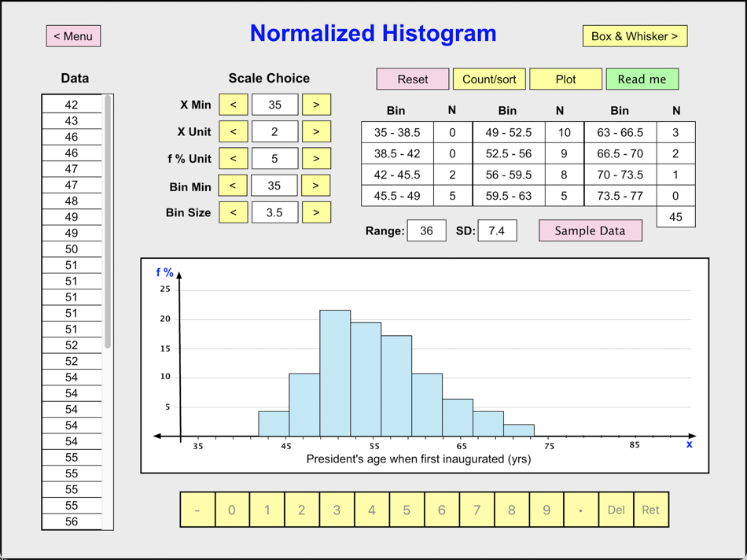
Task: Decrease X Unit using the left arrow
Action: [234, 131]
